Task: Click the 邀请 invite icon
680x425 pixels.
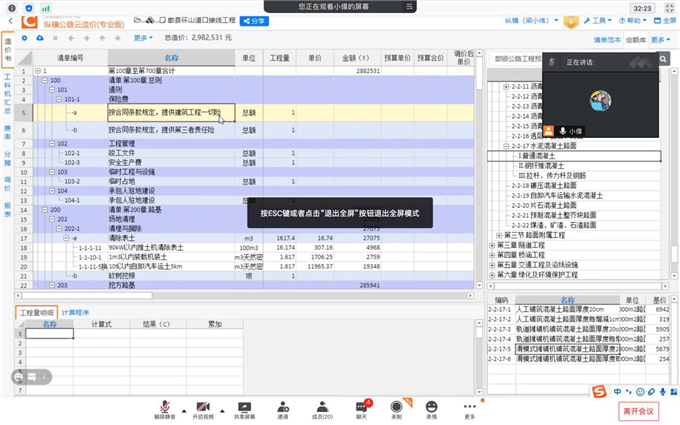Action: pos(283,407)
